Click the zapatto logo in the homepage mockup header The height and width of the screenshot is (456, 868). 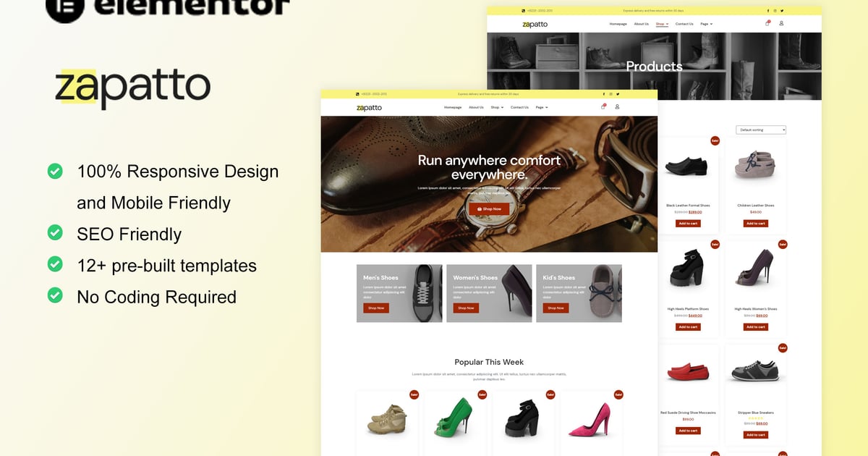coord(369,107)
